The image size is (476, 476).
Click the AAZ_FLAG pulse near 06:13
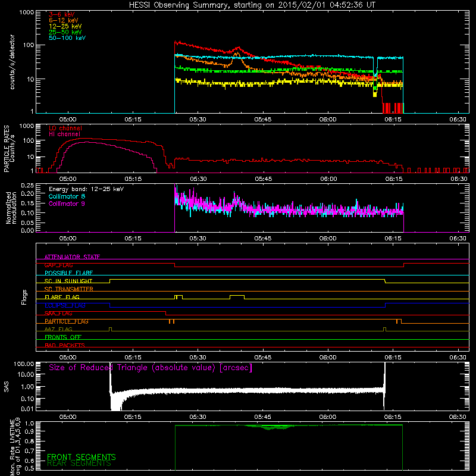[384, 330]
